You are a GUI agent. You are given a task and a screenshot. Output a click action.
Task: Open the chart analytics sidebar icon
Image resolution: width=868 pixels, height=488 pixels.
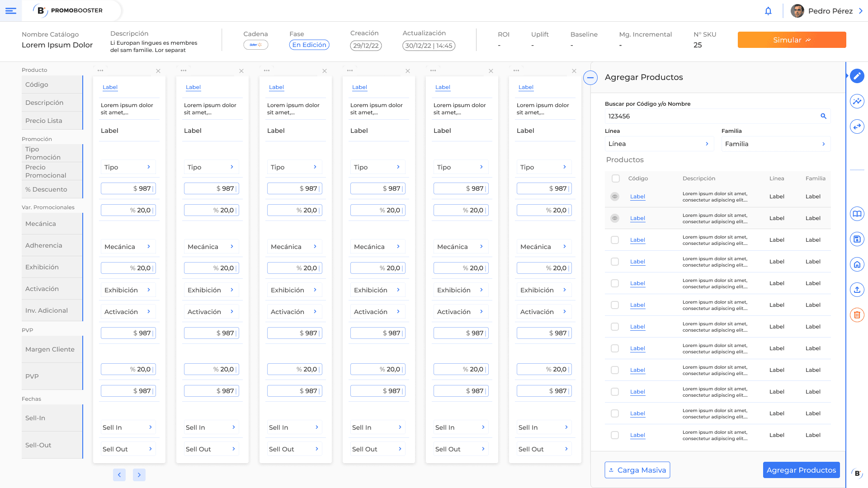pos(857,101)
